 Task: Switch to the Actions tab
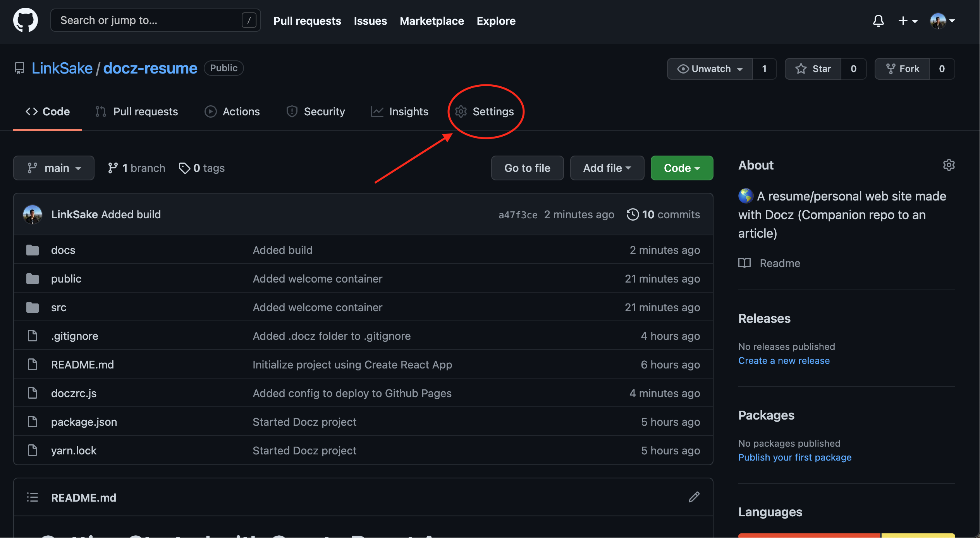click(232, 111)
